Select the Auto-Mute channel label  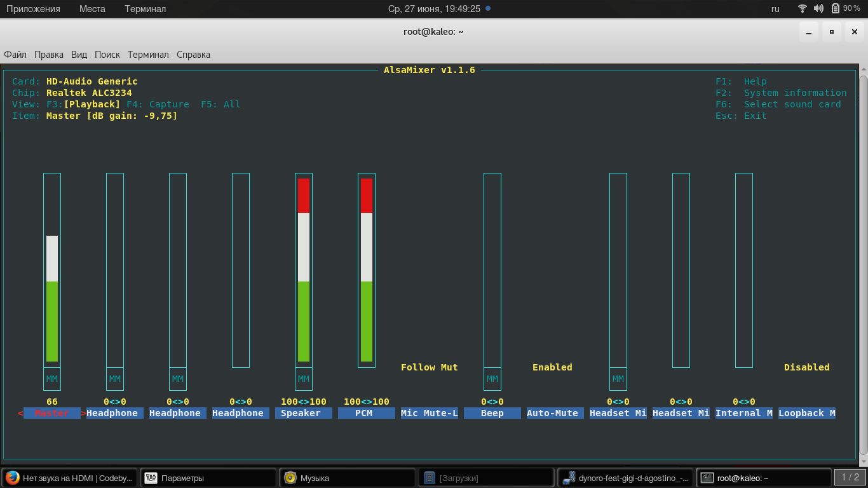click(555, 413)
